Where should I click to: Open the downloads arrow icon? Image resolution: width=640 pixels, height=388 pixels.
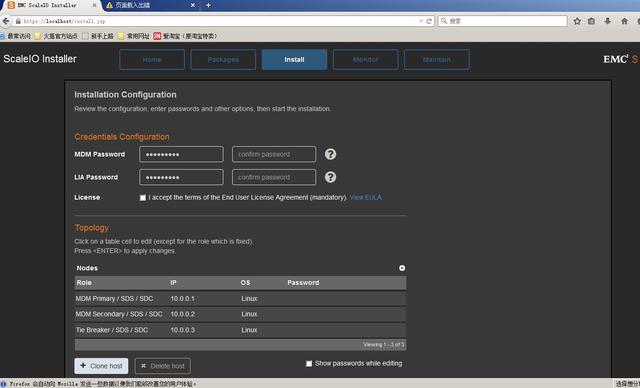(x=608, y=21)
